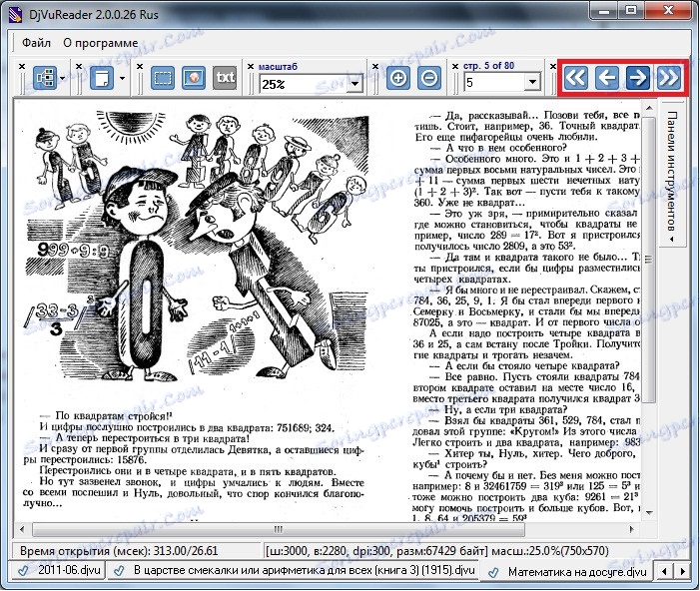Switch to the 2011-06.djvu tab
Image resolution: width=700 pixels, height=591 pixels.
(58, 570)
